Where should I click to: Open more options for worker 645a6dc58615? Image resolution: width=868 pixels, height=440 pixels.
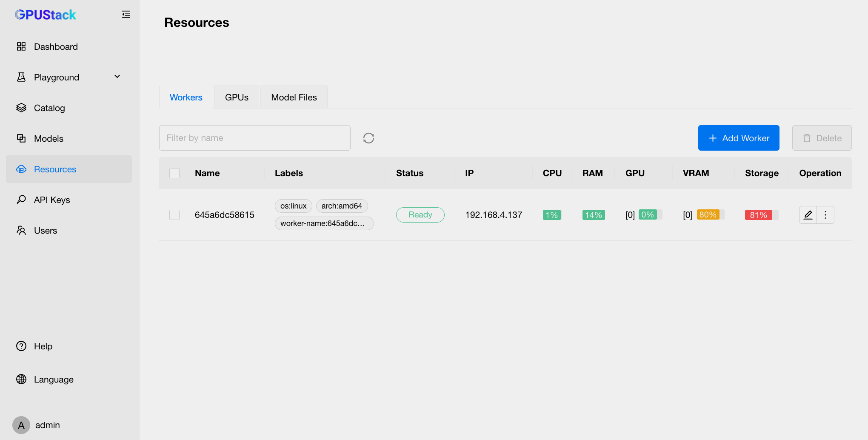coord(825,215)
